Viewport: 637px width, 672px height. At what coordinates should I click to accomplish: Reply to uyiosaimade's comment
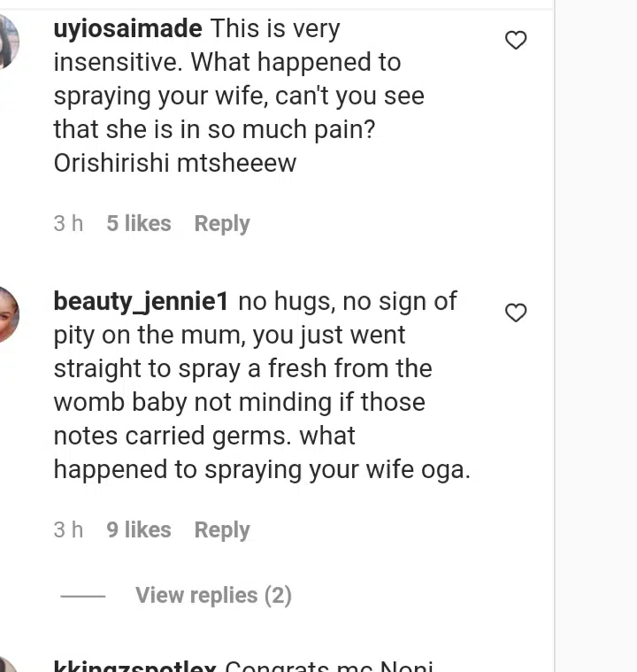pyautogui.click(x=222, y=224)
